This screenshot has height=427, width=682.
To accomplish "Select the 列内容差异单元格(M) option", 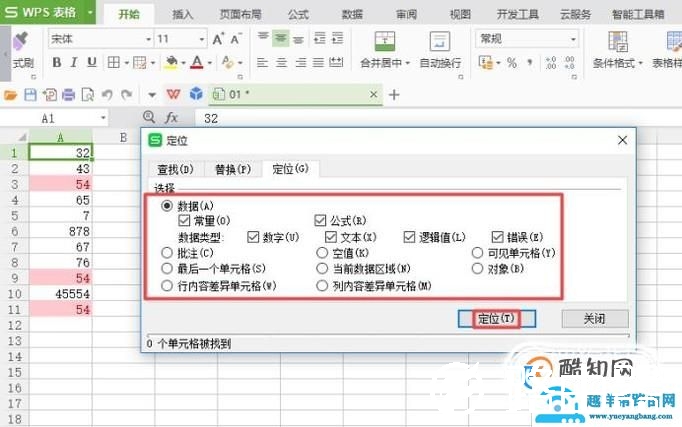I will click(322, 286).
